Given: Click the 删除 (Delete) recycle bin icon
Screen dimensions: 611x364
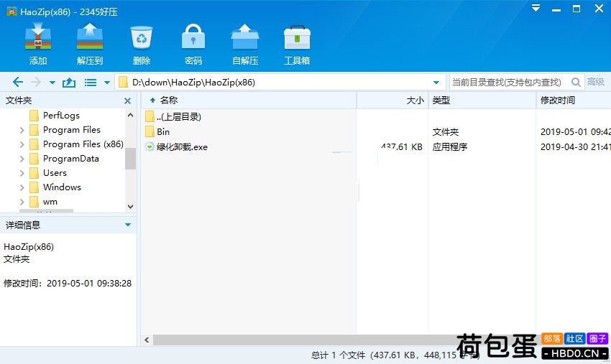Looking at the screenshot, I should 142,37.
